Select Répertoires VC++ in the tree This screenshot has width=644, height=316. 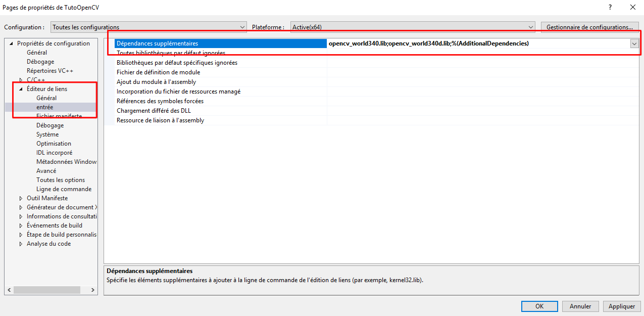[x=49, y=71]
